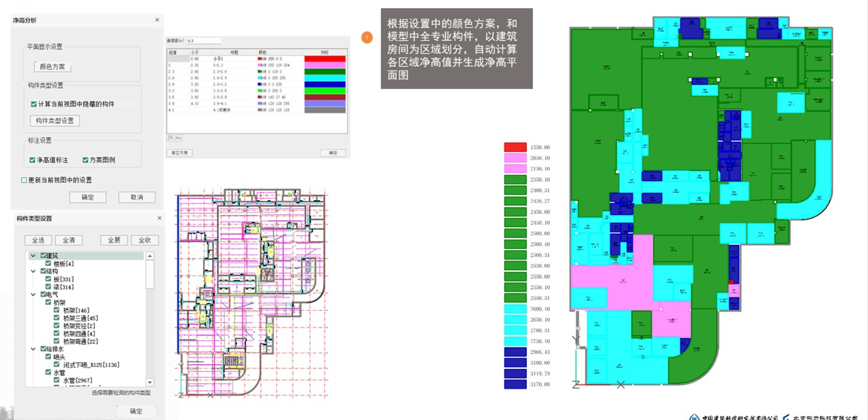Image resolution: width=868 pixels, height=420 pixels.
Task: Close the 构件类型设置 dialog with X
Action: pos(159,218)
